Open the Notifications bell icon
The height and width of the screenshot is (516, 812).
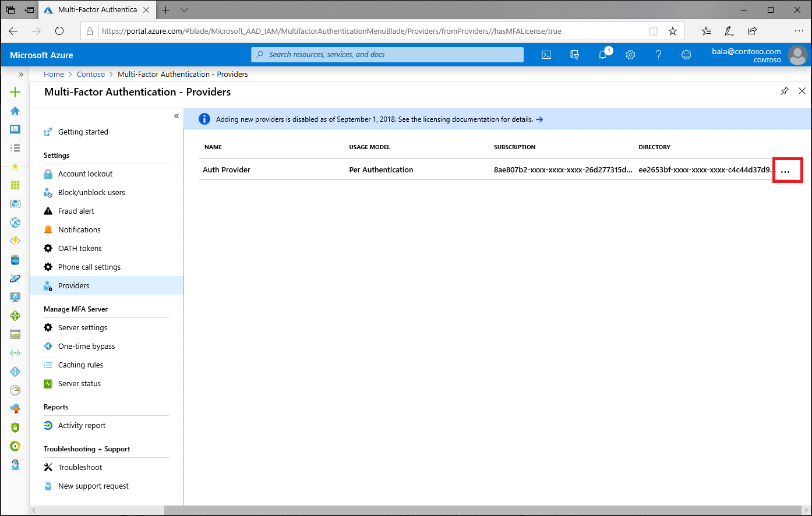tap(603, 54)
